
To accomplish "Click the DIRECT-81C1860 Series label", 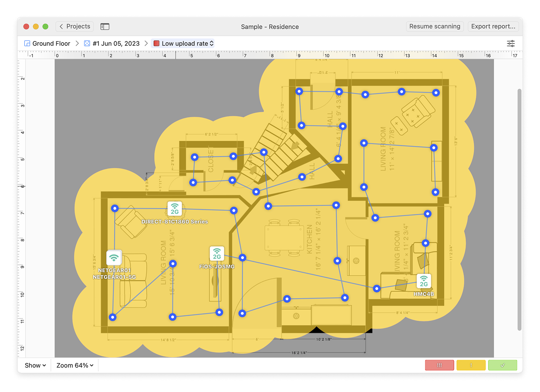I will (x=175, y=222).
